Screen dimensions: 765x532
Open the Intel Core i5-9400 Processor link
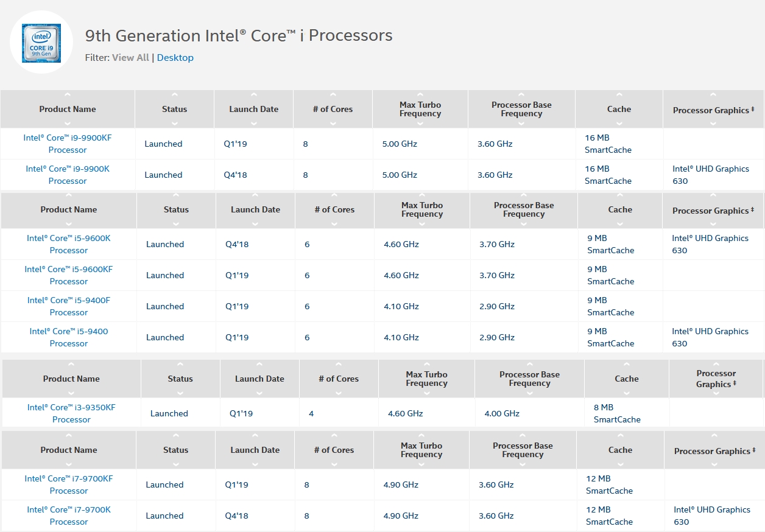pos(69,337)
